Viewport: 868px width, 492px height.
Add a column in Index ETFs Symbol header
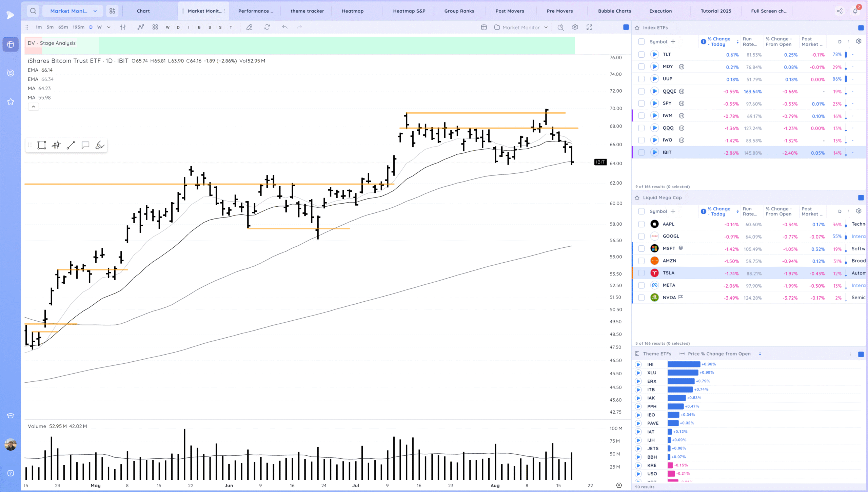pos(673,42)
